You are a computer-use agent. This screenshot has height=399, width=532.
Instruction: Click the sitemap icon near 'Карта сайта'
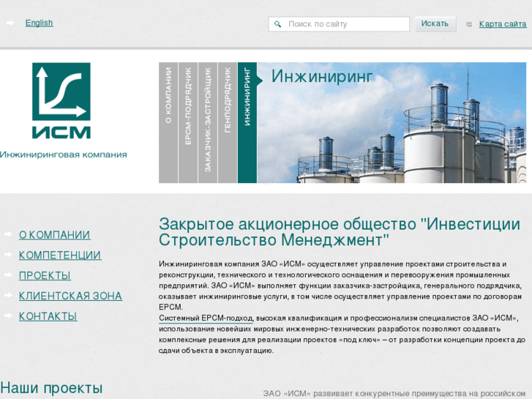point(469,24)
